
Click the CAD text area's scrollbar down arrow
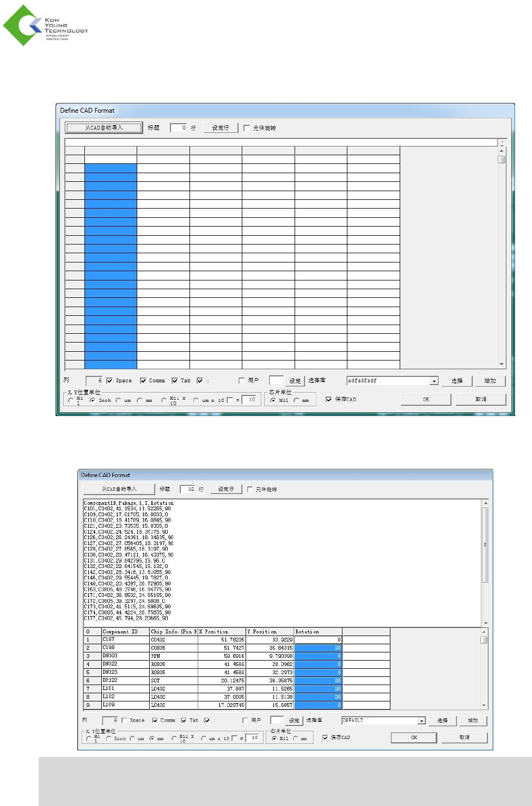(485, 623)
